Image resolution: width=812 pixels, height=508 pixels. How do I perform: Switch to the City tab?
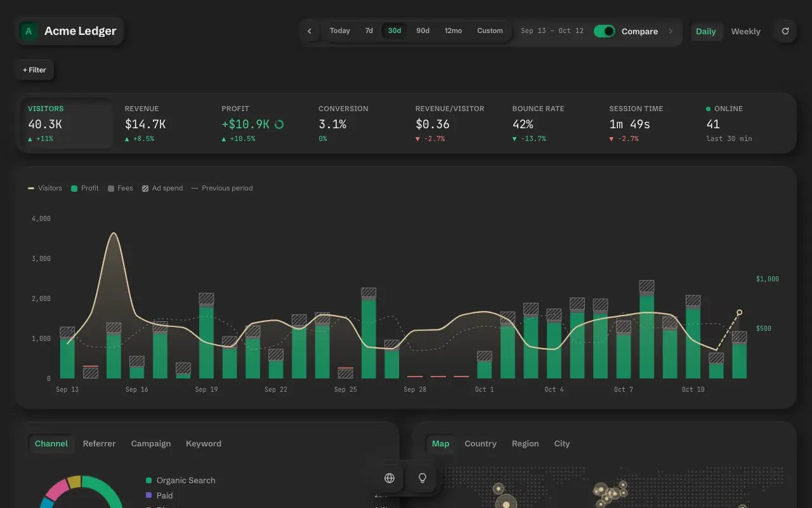[x=562, y=444]
